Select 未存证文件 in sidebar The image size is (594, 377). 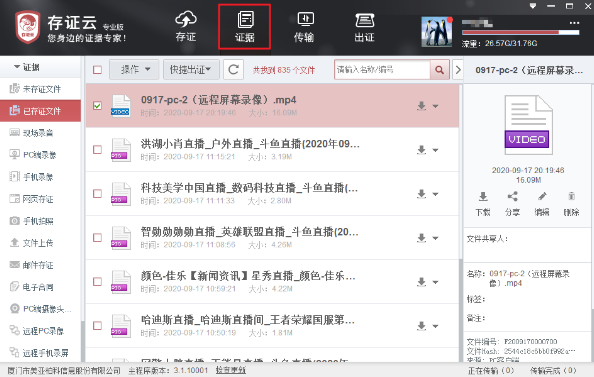coord(41,89)
